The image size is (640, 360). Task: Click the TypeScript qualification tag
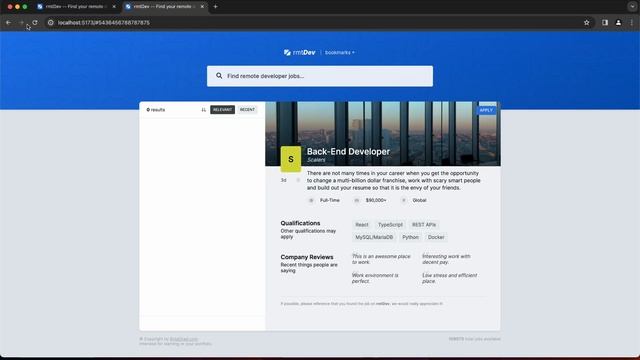[390, 225]
